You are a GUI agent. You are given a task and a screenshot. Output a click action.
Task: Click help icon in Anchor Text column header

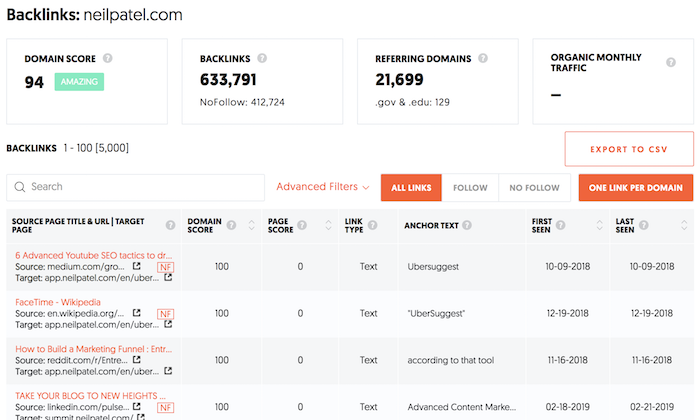click(467, 225)
